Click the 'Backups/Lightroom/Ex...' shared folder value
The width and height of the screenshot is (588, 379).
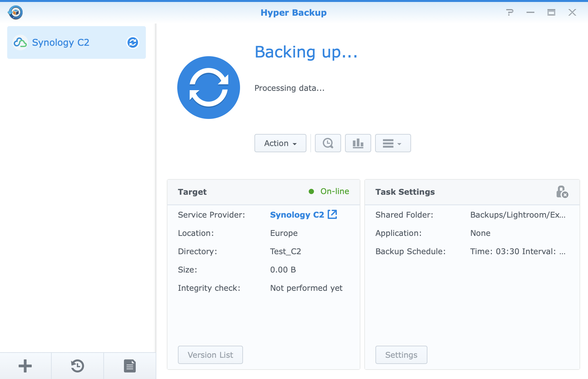coord(518,215)
